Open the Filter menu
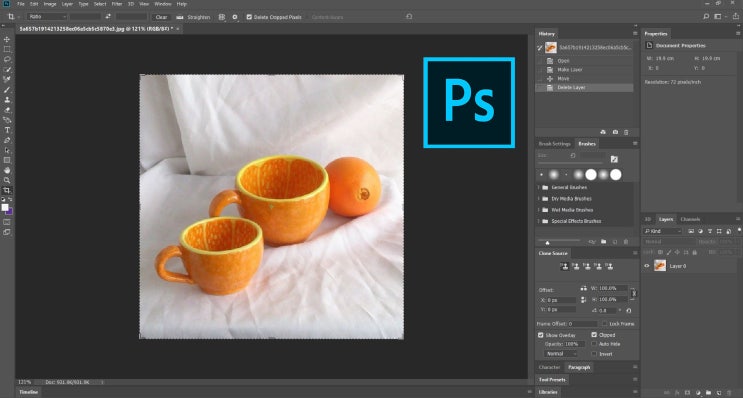Image resolution: width=743 pixels, height=398 pixels. click(117, 4)
